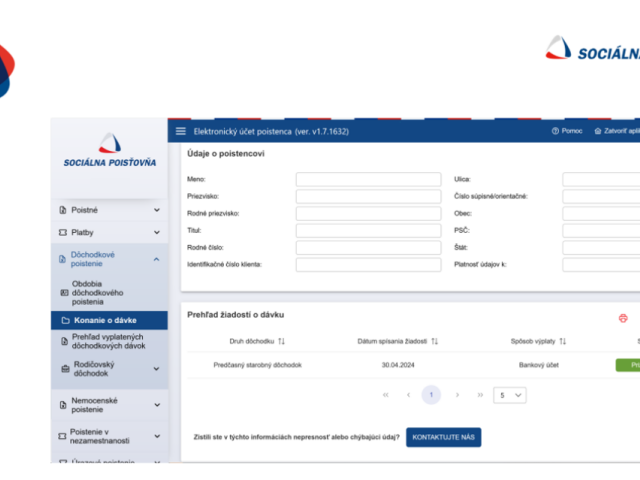
Task: Open the rows-per-page dropdown showing 5
Action: [509, 395]
